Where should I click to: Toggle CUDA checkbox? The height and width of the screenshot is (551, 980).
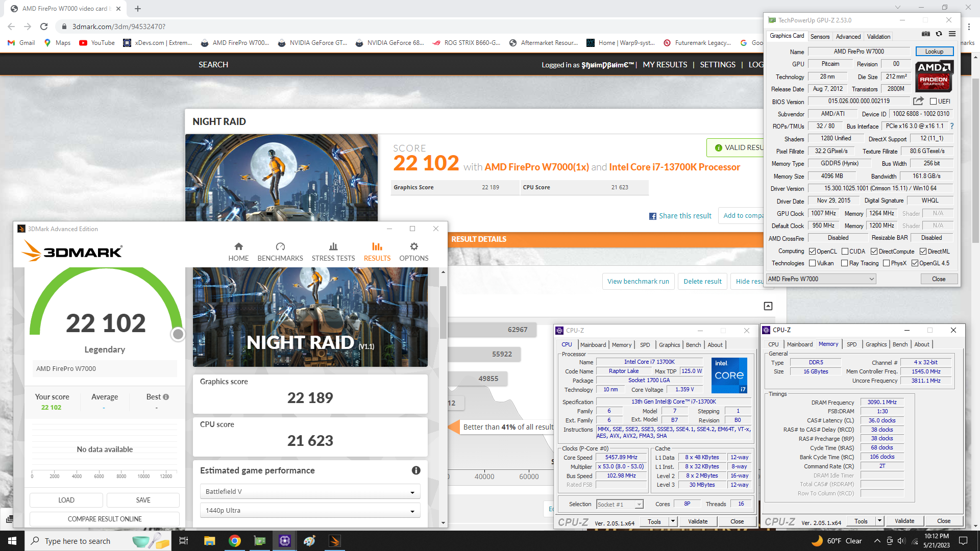click(845, 252)
